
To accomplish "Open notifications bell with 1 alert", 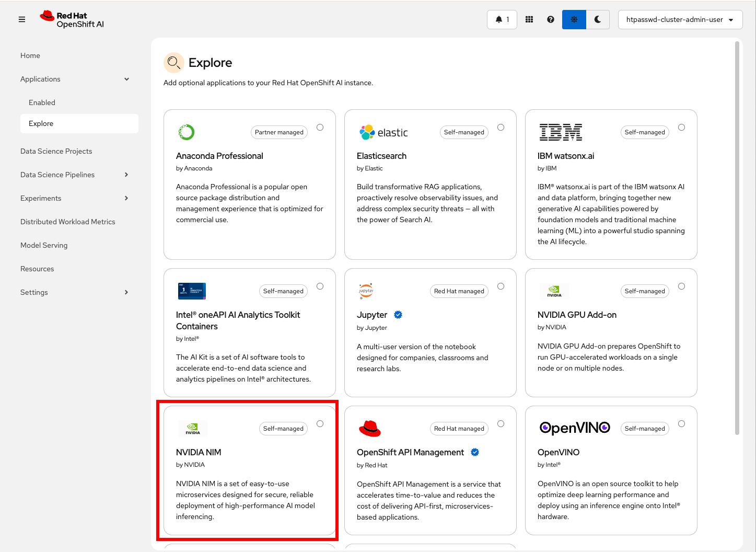I will [x=502, y=19].
